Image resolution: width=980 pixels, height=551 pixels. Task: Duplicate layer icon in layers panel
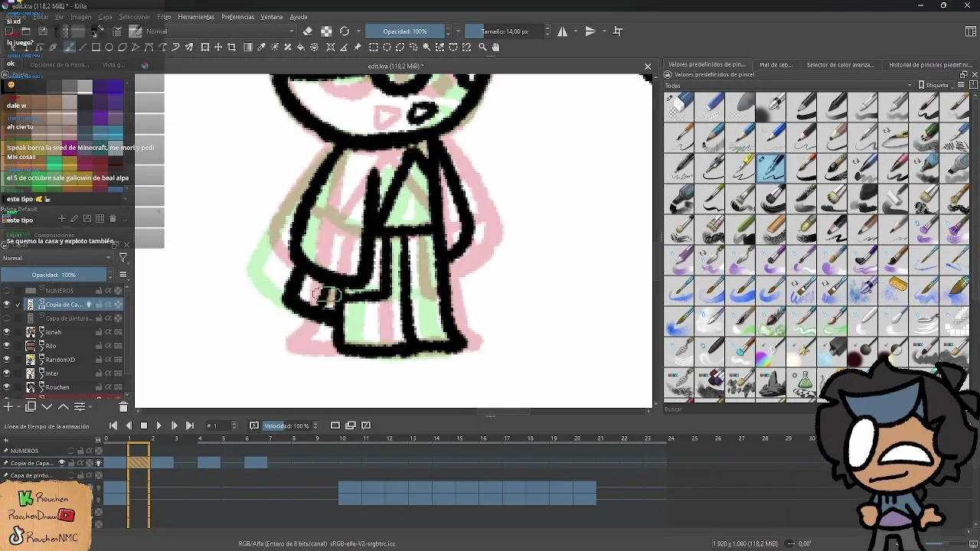(x=31, y=406)
